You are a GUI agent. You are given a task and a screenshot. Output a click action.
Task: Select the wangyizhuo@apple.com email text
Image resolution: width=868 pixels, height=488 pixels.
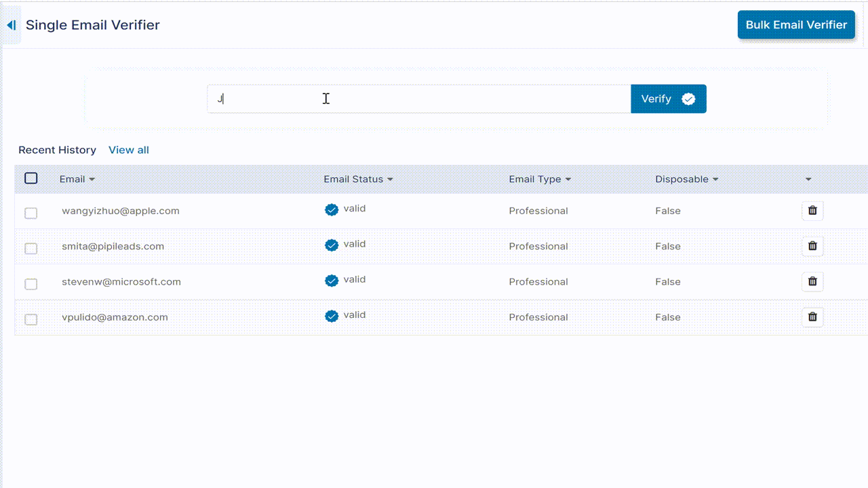click(x=121, y=211)
